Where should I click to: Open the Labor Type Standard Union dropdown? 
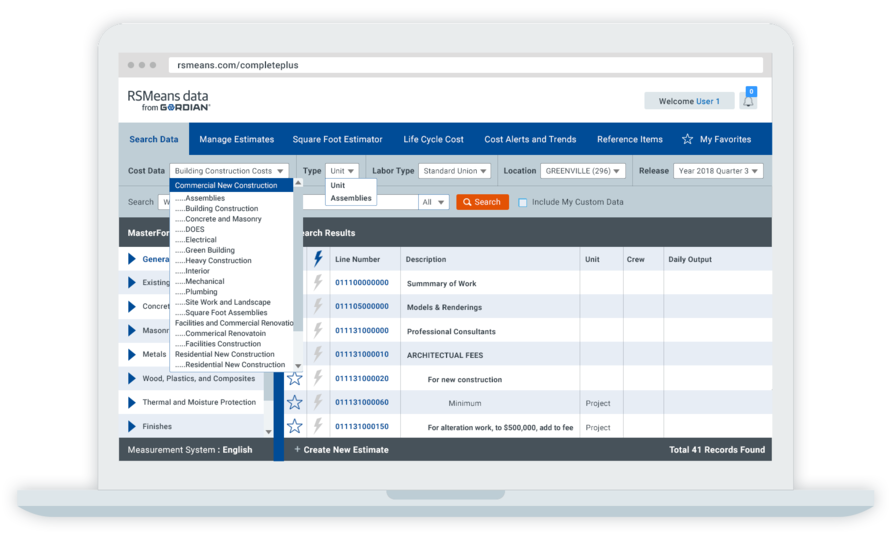[x=455, y=171]
